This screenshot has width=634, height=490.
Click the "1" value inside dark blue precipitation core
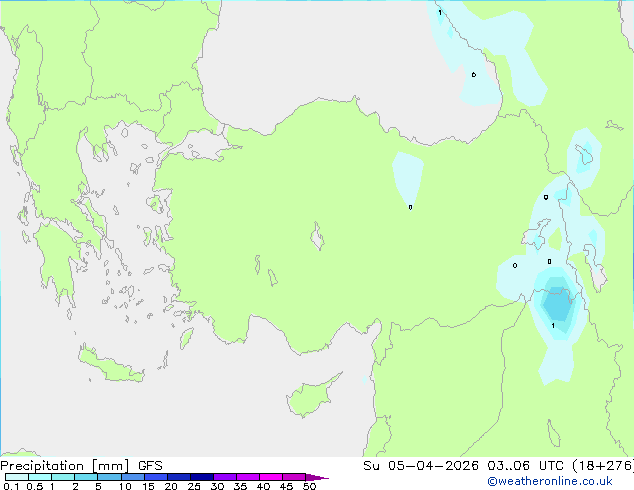click(553, 325)
